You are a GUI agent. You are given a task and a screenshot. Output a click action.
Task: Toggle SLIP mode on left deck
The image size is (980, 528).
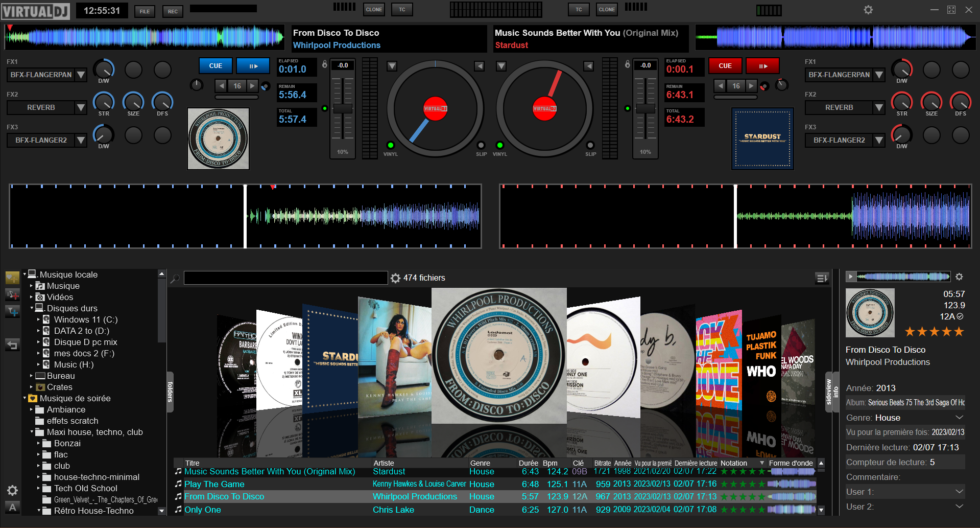click(481, 145)
